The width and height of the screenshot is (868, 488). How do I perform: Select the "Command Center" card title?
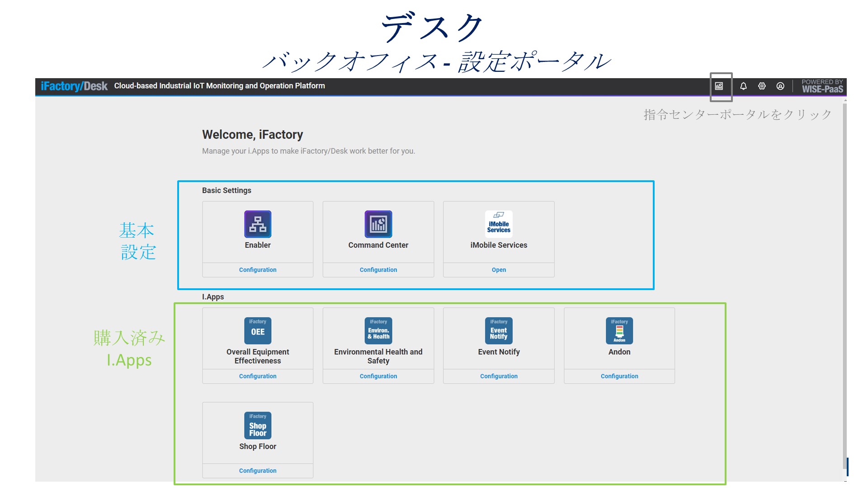(x=378, y=245)
